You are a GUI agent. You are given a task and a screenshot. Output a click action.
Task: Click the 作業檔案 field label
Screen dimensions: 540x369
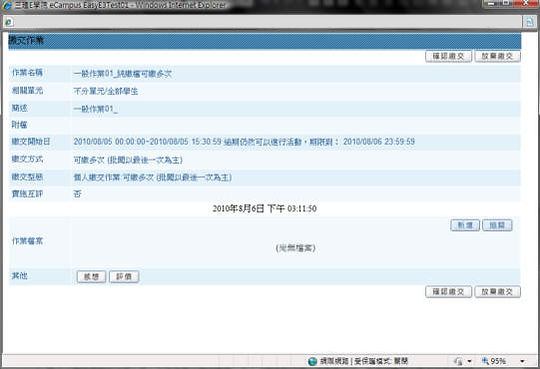click(x=27, y=241)
